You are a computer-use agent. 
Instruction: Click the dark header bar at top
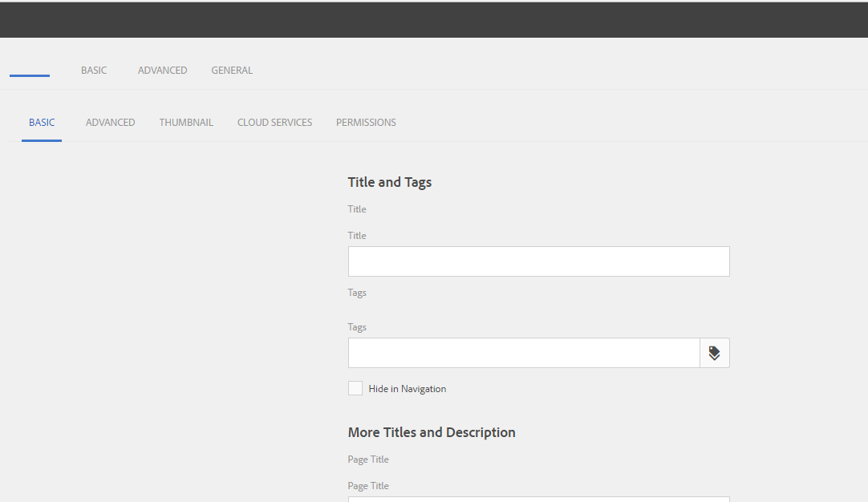tap(433, 20)
